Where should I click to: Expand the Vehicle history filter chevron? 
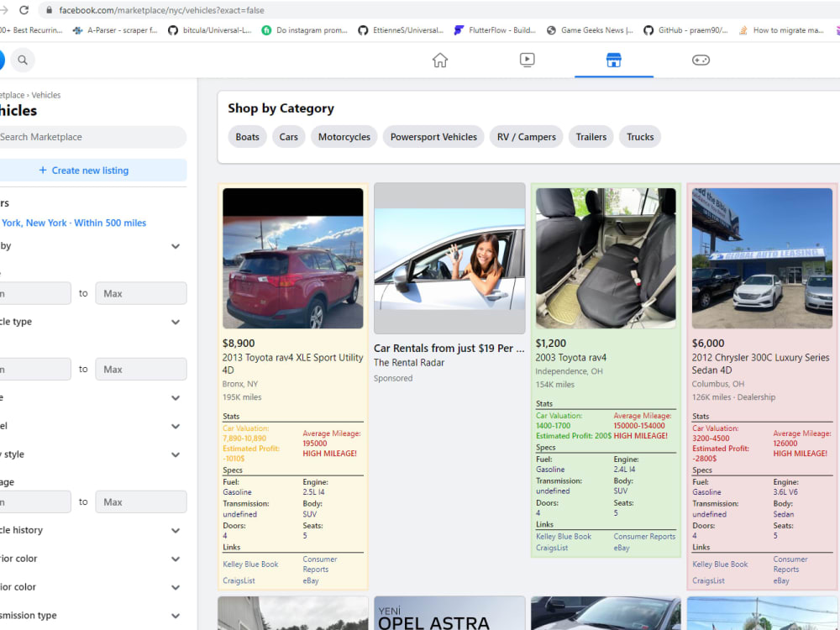click(176, 530)
